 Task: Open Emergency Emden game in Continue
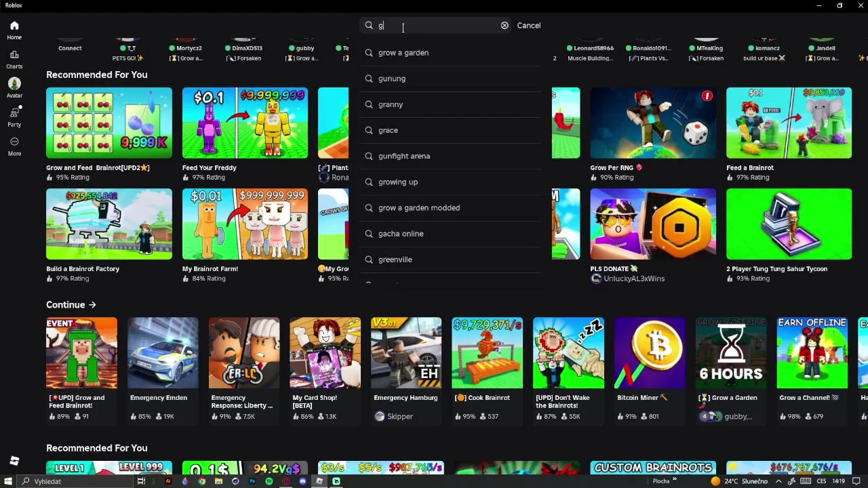coord(163,353)
